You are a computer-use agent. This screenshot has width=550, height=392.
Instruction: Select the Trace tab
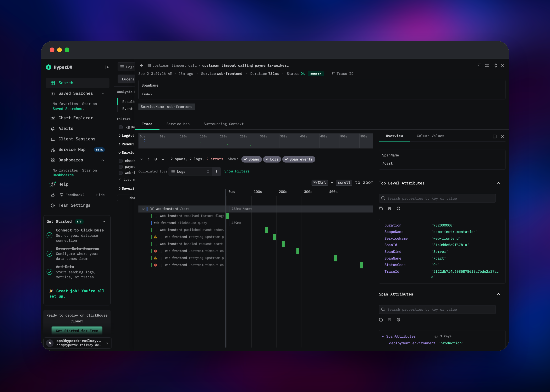tap(147, 124)
